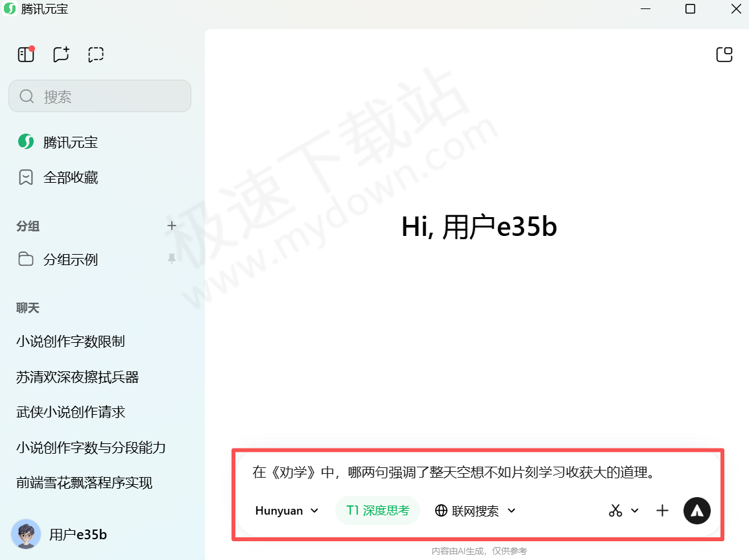This screenshot has width=749, height=560.
Task: Open the screenshot share icon top right
Action: [x=724, y=54]
